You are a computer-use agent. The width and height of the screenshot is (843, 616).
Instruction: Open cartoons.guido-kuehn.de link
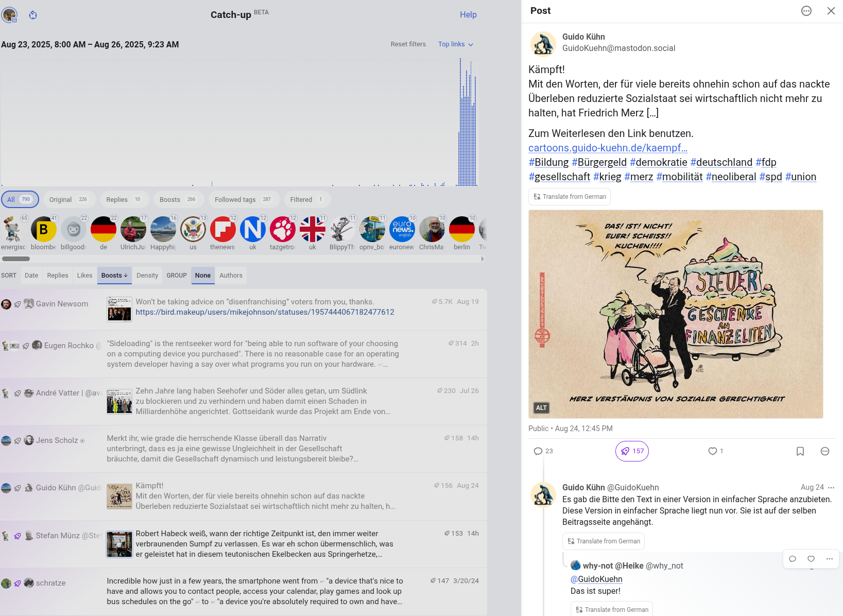608,148
